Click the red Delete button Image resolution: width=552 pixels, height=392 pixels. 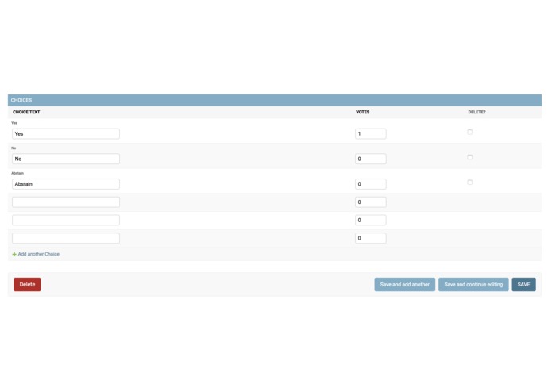[x=27, y=284]
